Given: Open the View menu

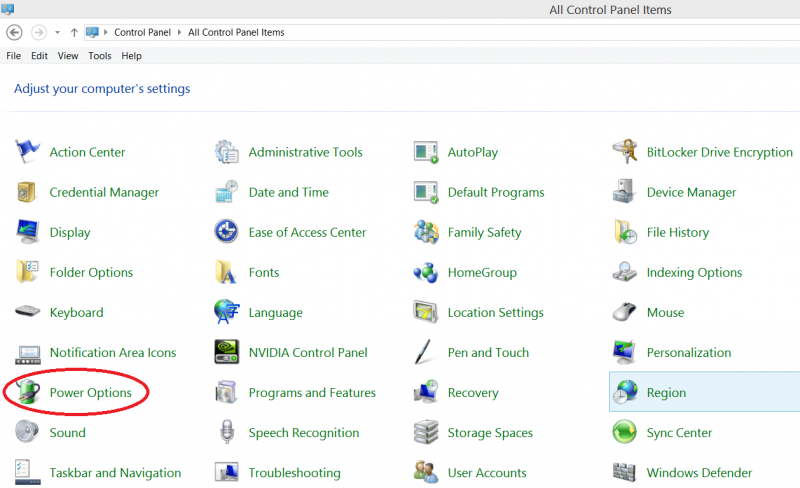Looking at the screenshot, I should click(68, 56).
